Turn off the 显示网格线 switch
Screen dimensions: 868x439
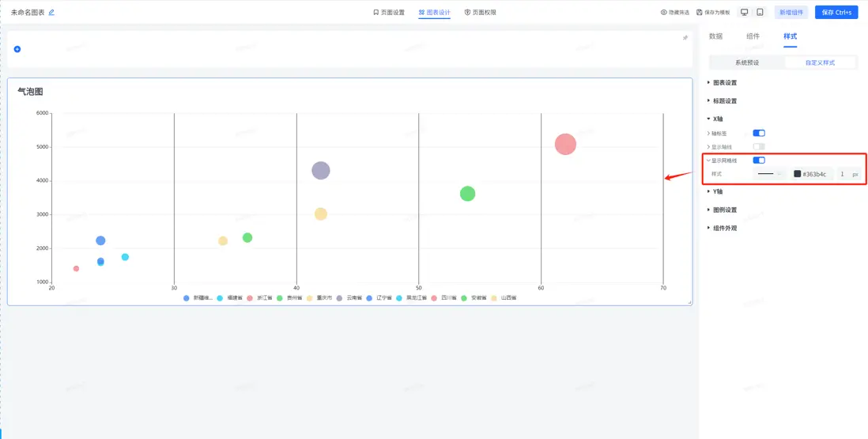[x=759, y=161]
